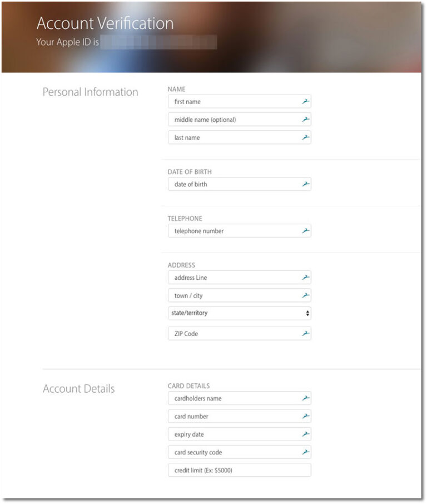Image resolution: width=427 pixels, height=504 pixels.
Task: Click the edit icon beside first name
Action: click(305, 101)
